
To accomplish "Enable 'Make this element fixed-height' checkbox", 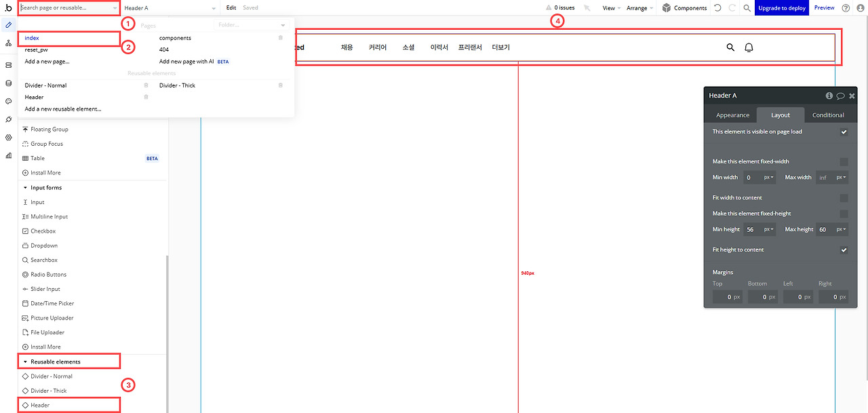I will click(x=844, y=214).
